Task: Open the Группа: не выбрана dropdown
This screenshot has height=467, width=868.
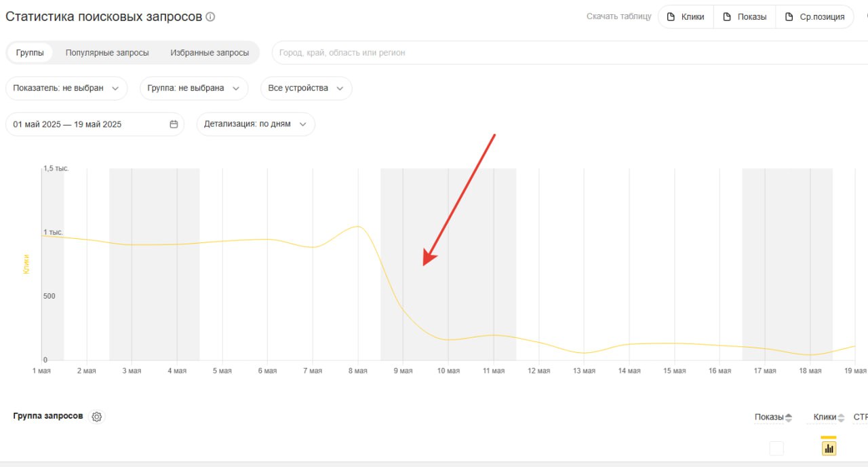Action: click(x=194, y=88)
